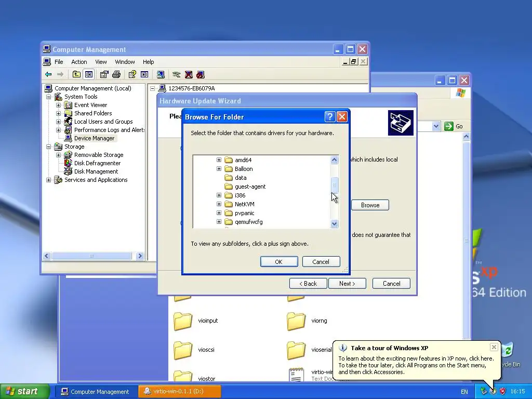Screen dimensions: 532x399
Task: Select Disk Management in the console tree
Action: 96,171
